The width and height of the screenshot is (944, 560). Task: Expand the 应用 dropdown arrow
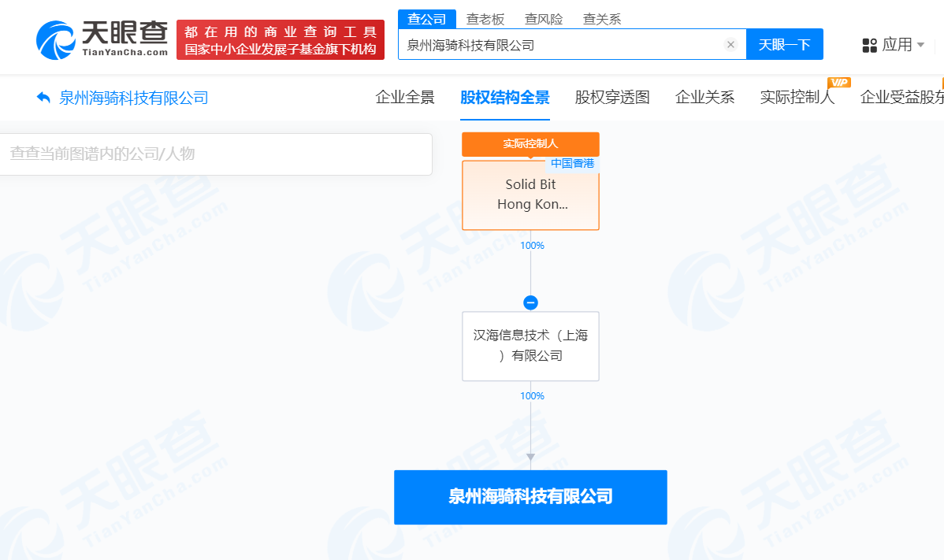pos(920,45)
